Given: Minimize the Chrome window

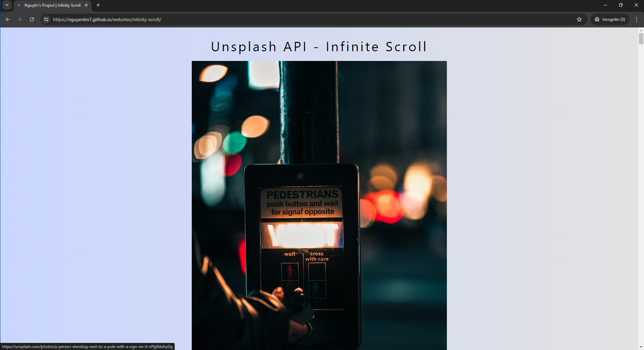Looking at the screenshot, I should [x=605, y=5].
